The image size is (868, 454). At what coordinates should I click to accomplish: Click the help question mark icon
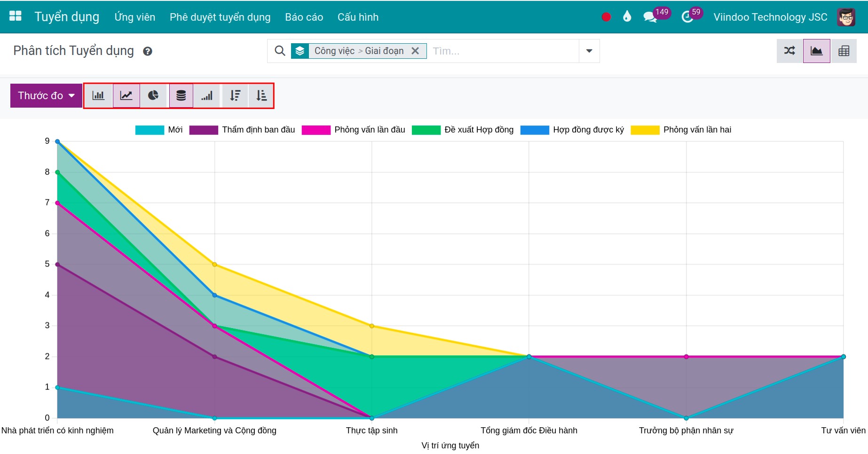tap(148, 51)
